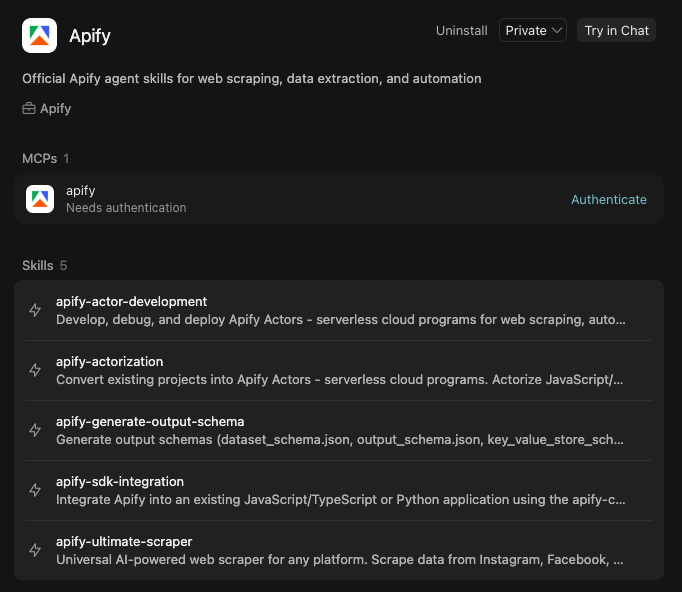Click the 'Official Apify agent skills' description
682x592 pixels.
pyautogui.click(x=252, y=79)
